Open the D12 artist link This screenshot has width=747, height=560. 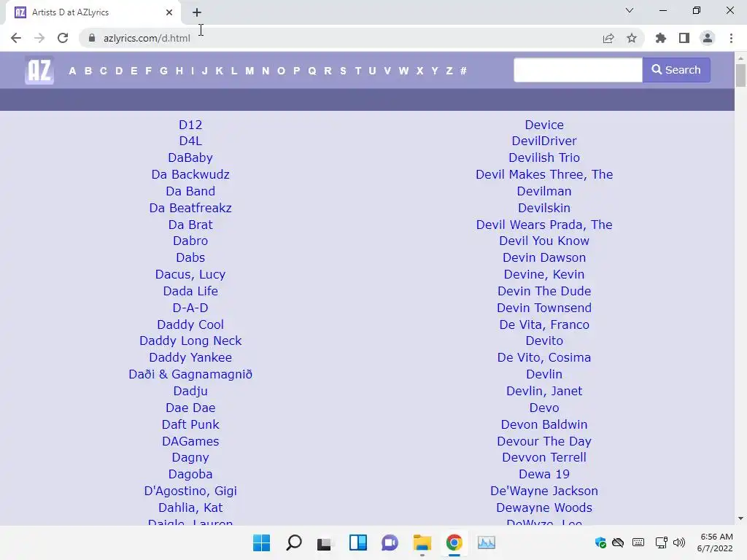pos(190,125)
